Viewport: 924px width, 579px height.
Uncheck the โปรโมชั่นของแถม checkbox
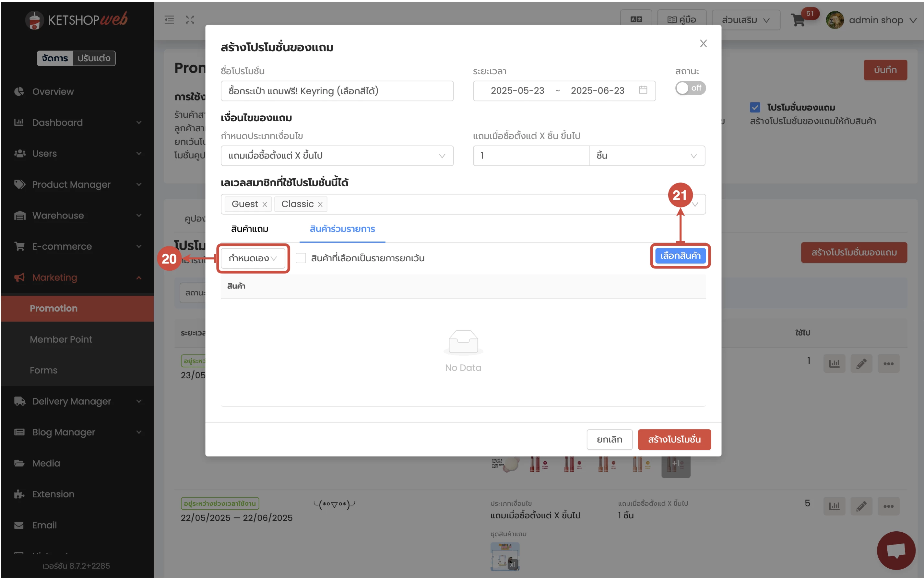coord(755,107)
